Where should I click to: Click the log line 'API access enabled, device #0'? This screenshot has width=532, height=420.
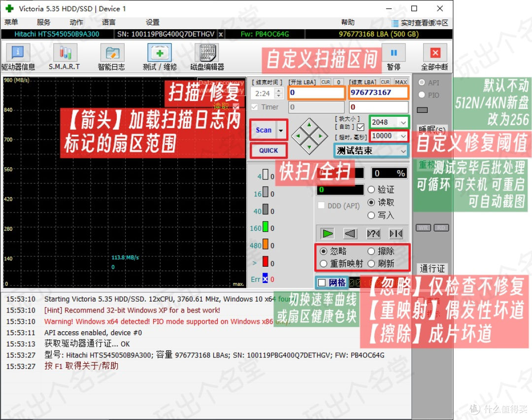point(93,333)
